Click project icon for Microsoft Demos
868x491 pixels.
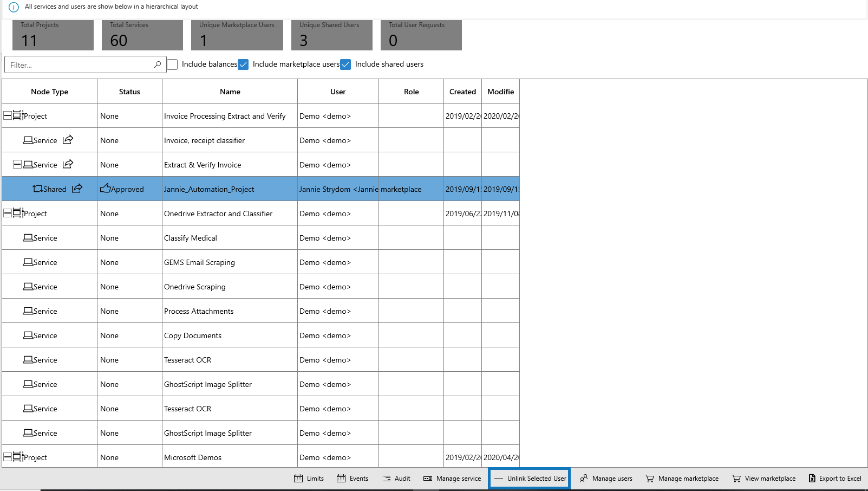coord(17,457)
